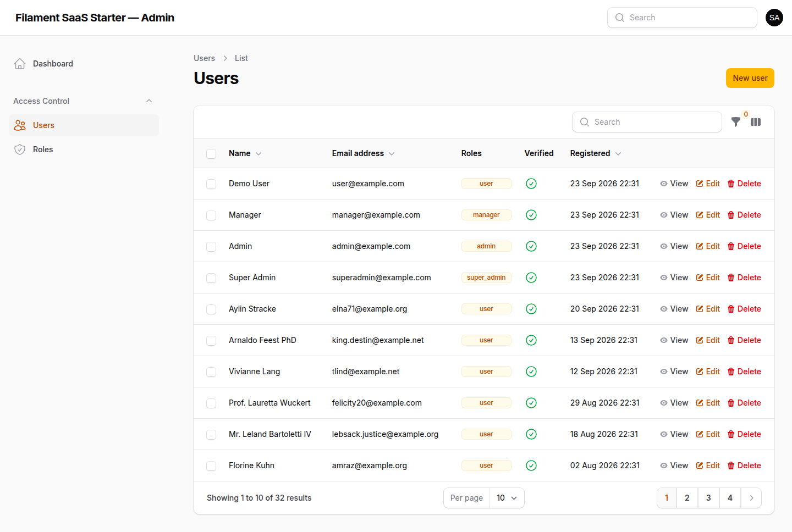
Task: Select Roles in the sidebar
Action: 84,149
